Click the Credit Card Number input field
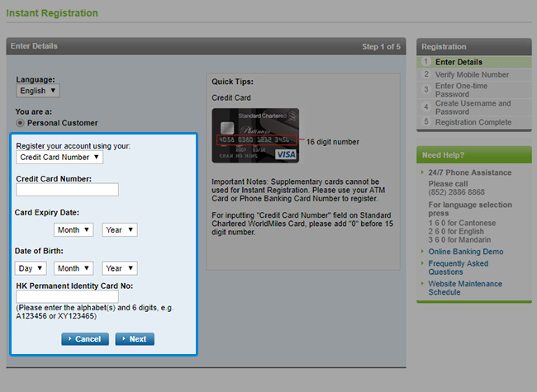The image size is (537, 392). click(67, 190)
